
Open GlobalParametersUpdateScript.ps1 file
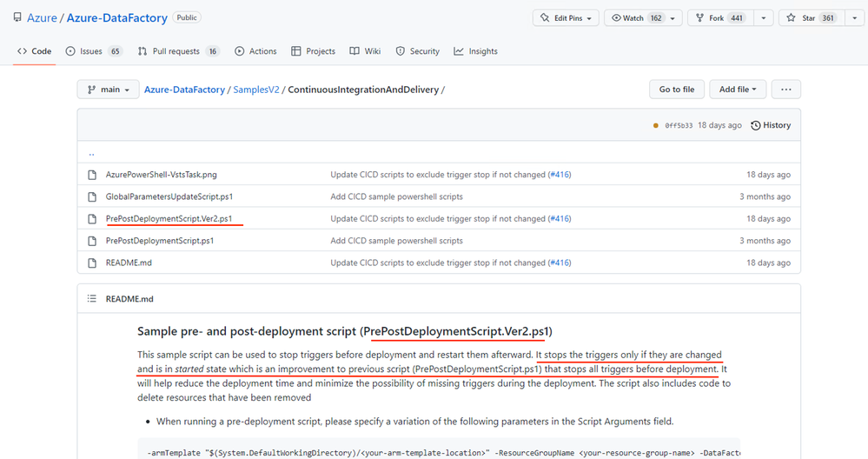pyautogui.click(x=169, y=196)
